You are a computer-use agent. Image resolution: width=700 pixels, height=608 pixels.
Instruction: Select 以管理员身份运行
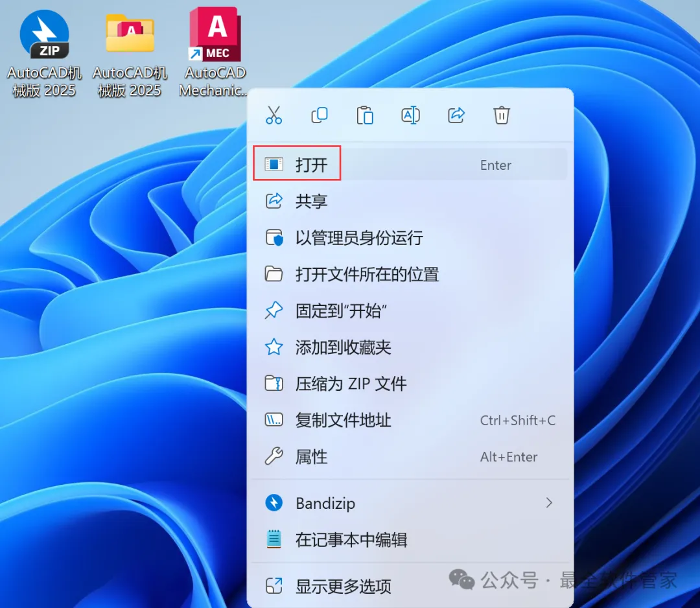(x=410, y=237)
